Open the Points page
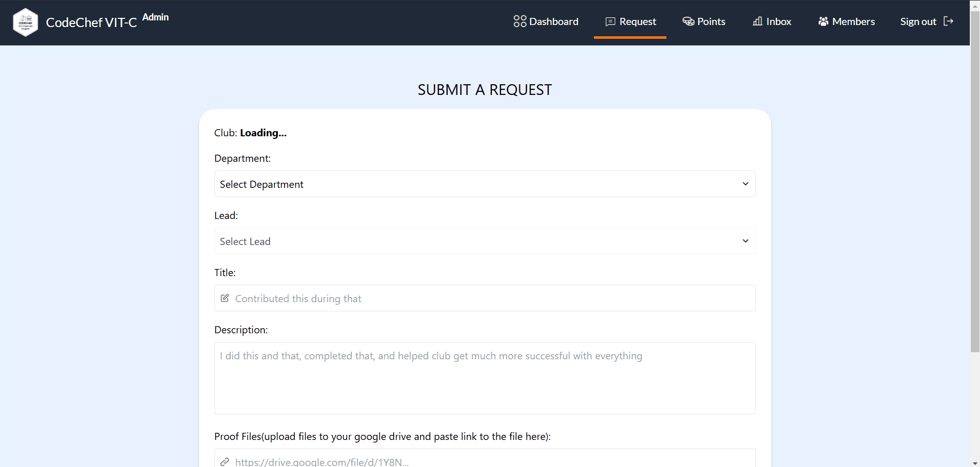This screenshot has height=467, width=980. 704,21
